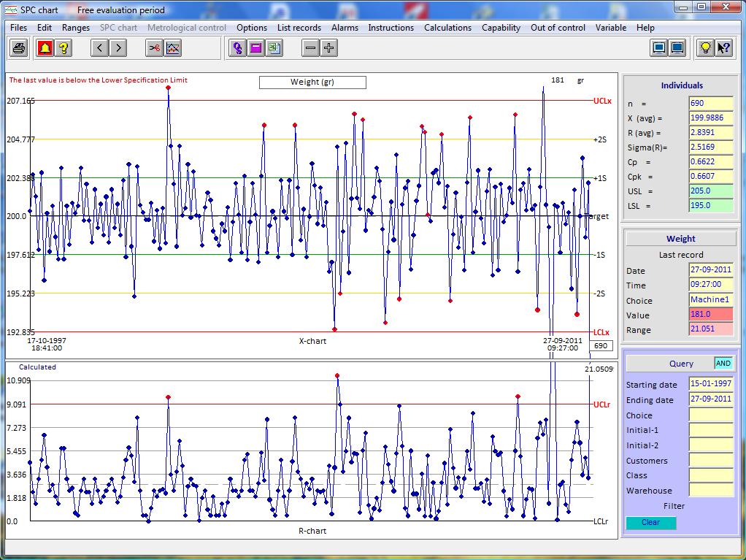Click the yellow light bulb icon
The image size is (746, 560).
click(x=706, y=48)
